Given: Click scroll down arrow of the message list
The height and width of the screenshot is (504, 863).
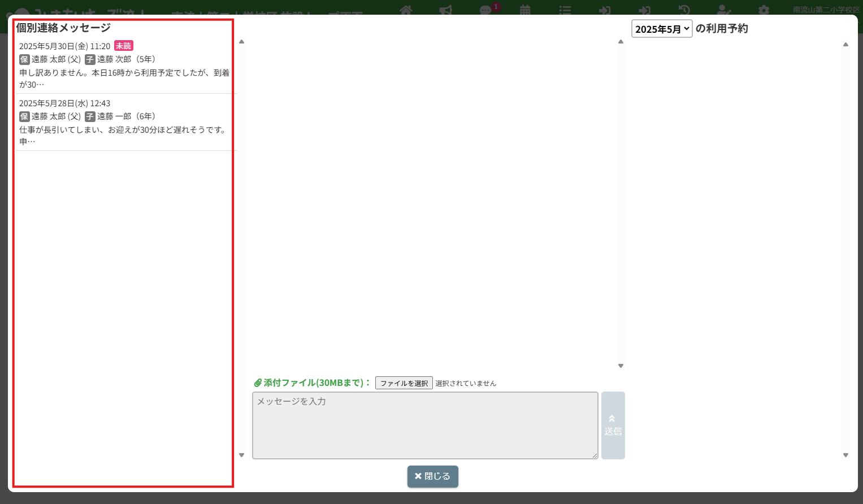Looking at the screenshot, I should (241, 455).
